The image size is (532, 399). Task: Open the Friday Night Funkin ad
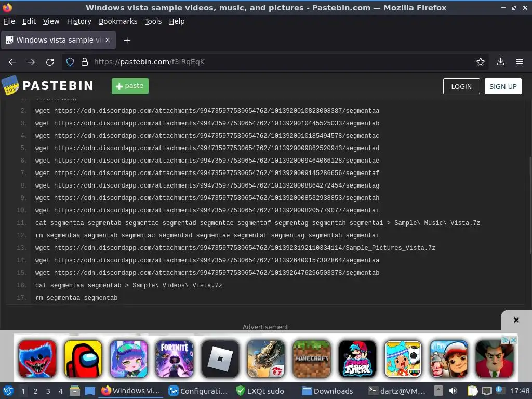point(357,359)
